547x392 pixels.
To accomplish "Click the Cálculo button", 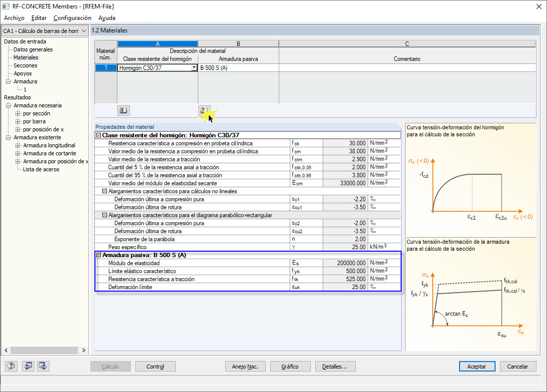I will pos(110,366).
